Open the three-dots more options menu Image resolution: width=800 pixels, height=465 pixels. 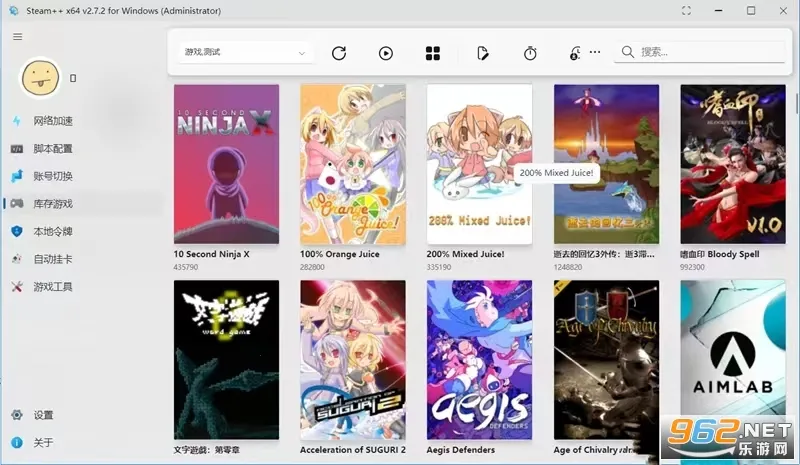tap(595, 52)
